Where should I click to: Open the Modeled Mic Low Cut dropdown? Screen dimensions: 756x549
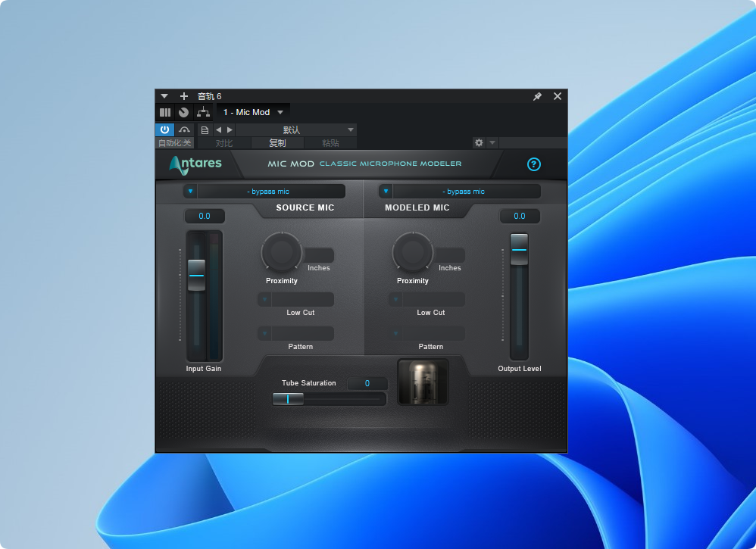426,299
